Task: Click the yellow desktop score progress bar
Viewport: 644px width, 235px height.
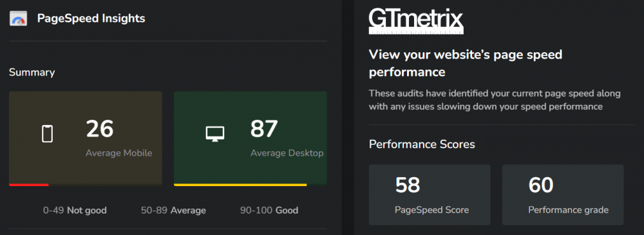Action: pos(240,185)
